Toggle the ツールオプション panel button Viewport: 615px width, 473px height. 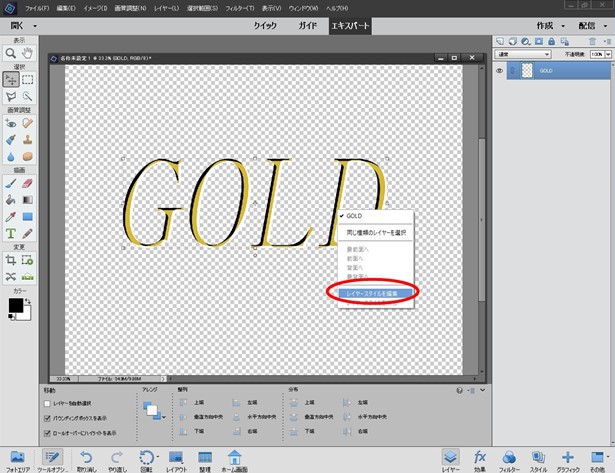tap(52, 461)
